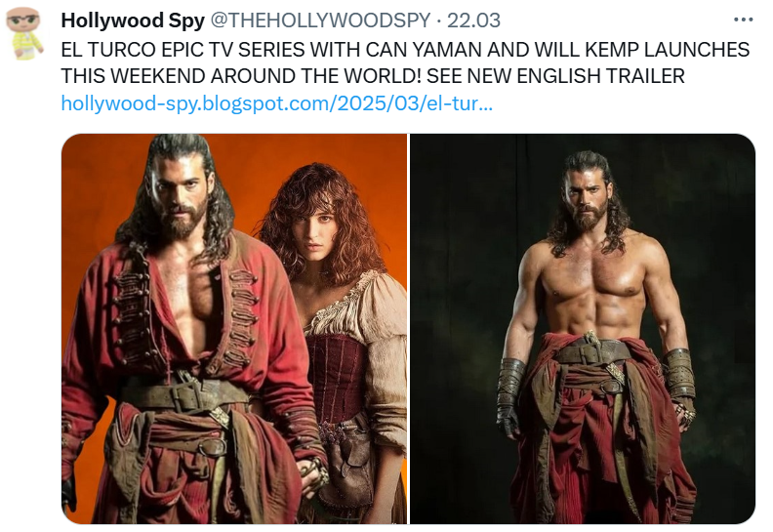Open the tweet by its EL TURCO text
Screen dimensions: 773x532
click(x=405, y=63)
